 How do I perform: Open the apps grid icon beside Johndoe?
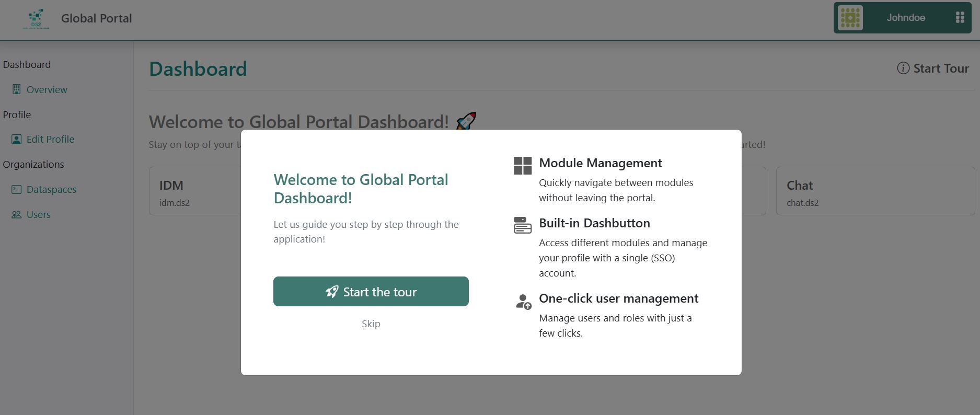pos(960,18)
